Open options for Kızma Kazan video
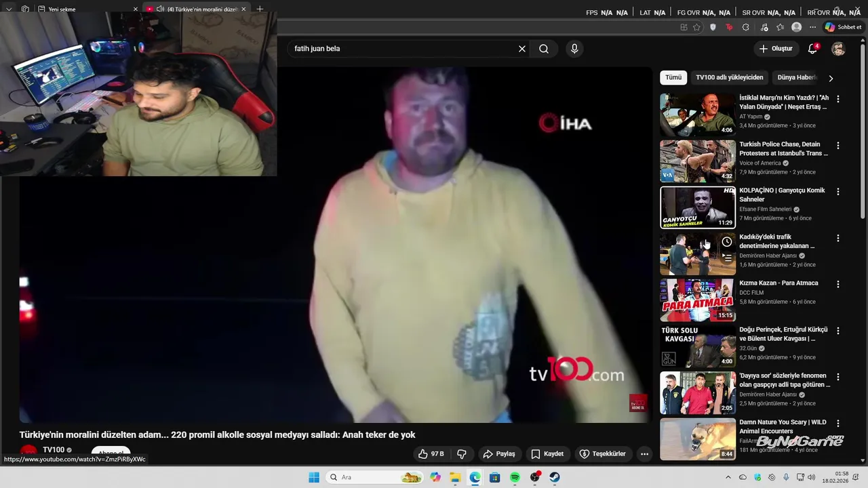Image resolution: width=868 pixels, height=488 pixels. [838, 284]
